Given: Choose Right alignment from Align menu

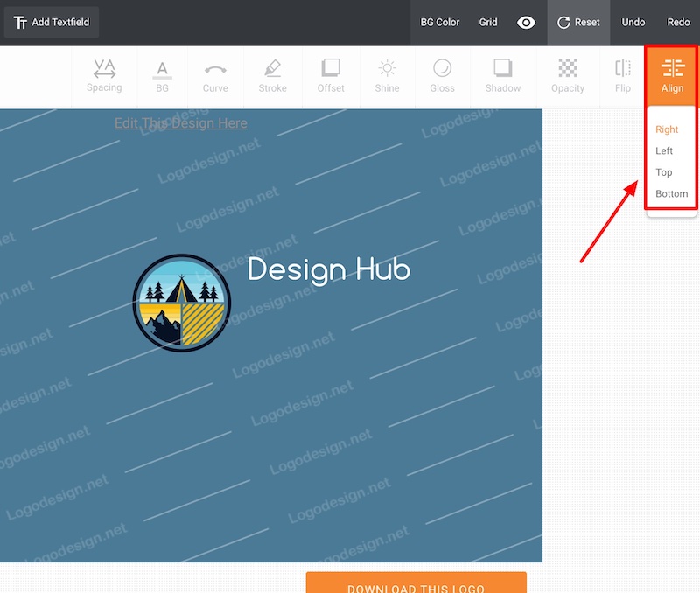Looking at the screenshot, I should coord(667,129).
